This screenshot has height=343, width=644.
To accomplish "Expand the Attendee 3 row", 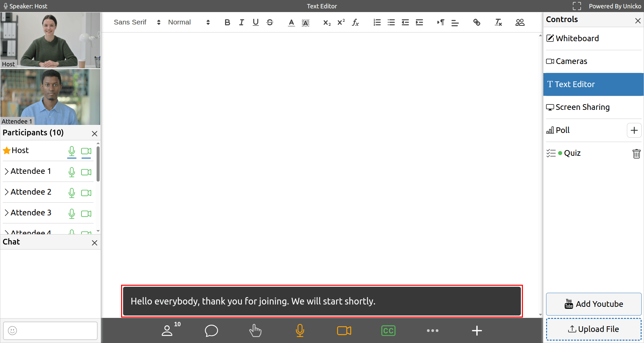I will tap(6, 213).
